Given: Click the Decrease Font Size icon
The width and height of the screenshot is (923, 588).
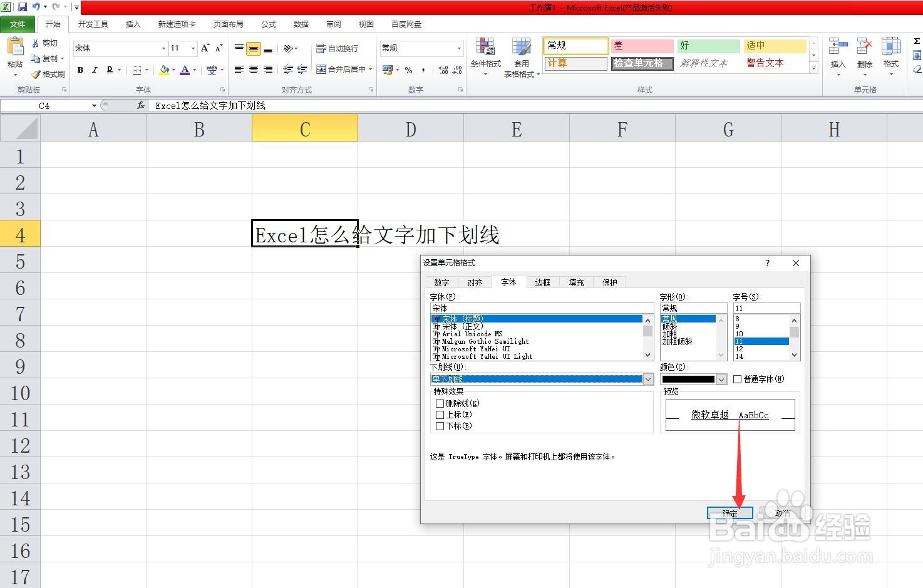Looking at the screenshot, I should [219, 48].
